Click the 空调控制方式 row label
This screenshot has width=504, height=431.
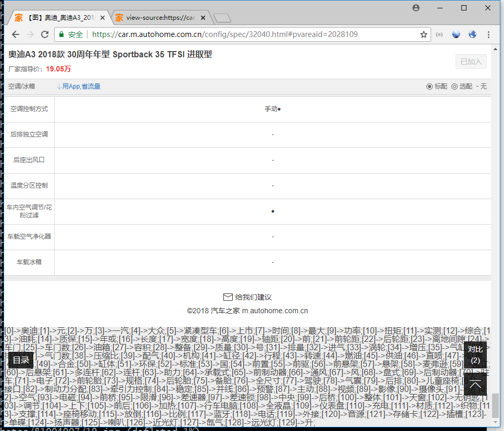pyautogui.click(x=29, y=109)
